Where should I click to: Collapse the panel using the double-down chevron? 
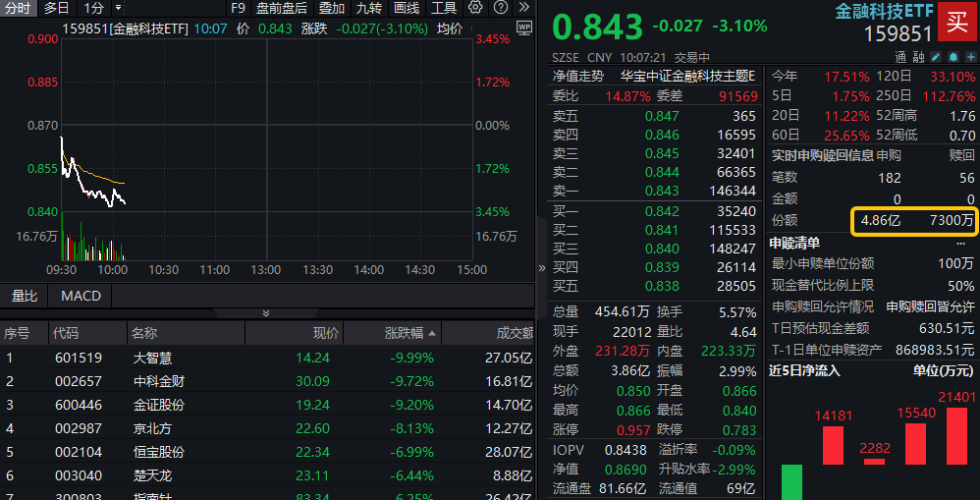click(x=265, y=313)
